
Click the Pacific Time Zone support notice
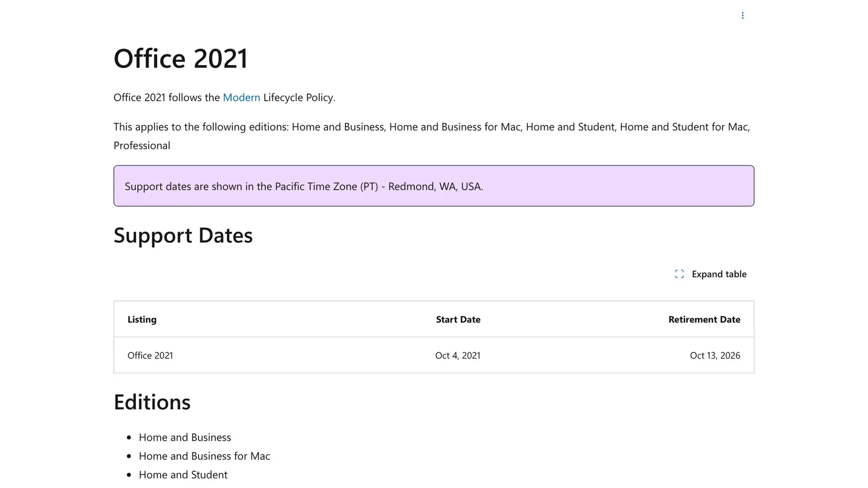[434, 186]
